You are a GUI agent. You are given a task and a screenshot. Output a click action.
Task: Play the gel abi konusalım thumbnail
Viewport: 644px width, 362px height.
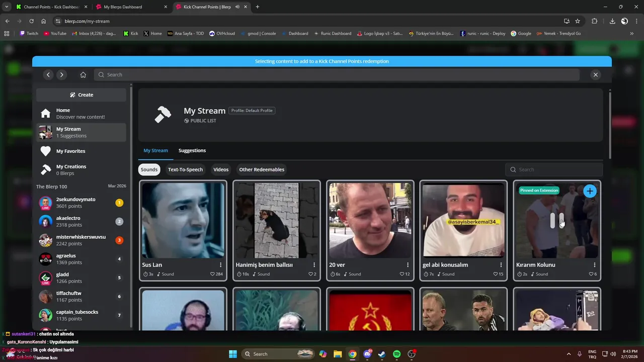pos(463,220)
